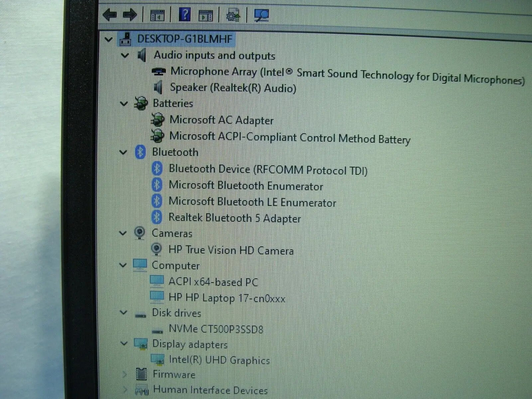This screenshot has width=532, height=399.
Task: Click the monitor icon next to Computer
Action: (140, 265)
